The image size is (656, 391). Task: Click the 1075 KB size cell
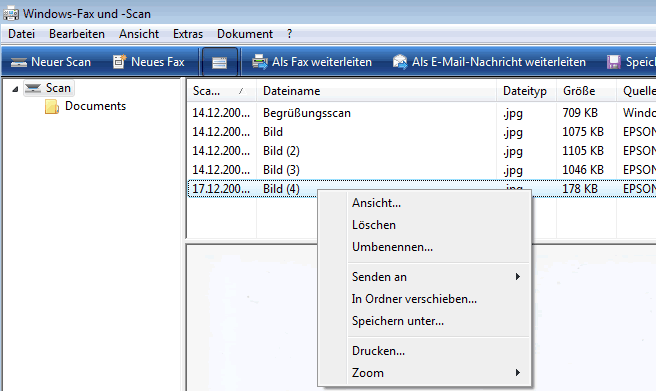(583, 132)
